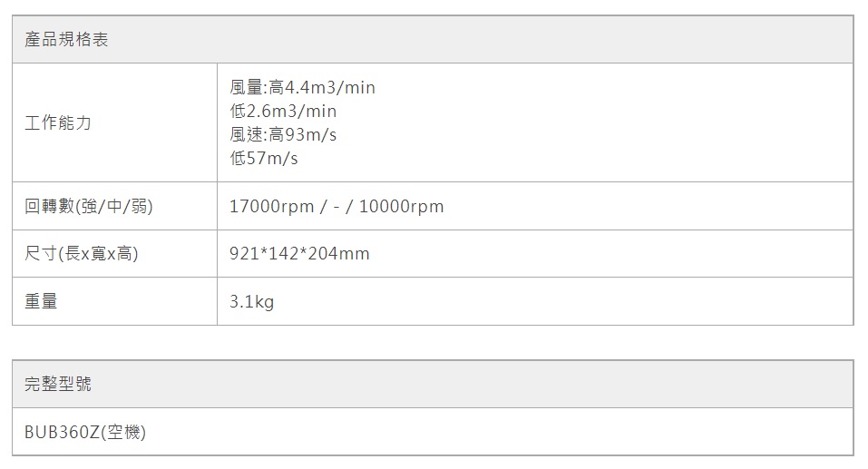
Task: Select the 921*142*204mm dimensions value
Action: [x=299, y=254]
